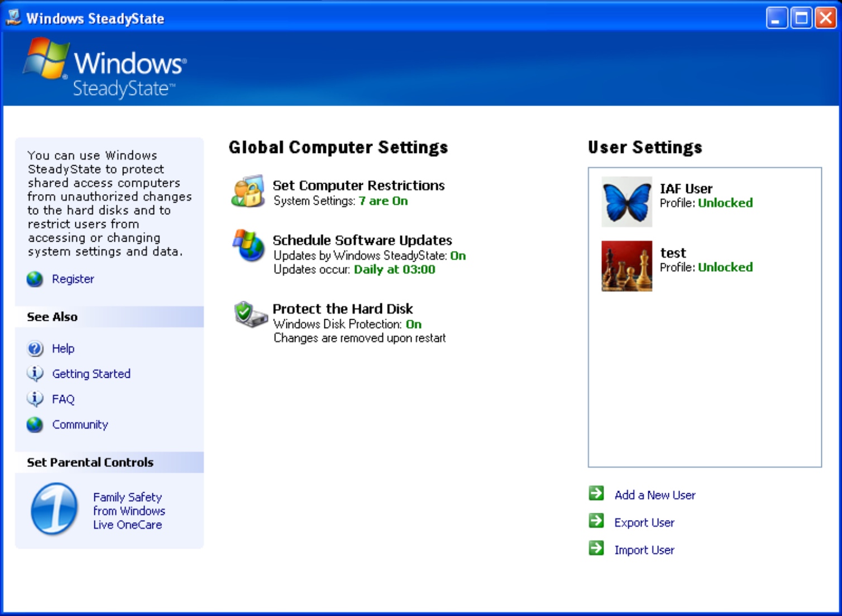Click the 'Daily at 03:00' update time
The image size is (842, 616).
pos(394,269)
